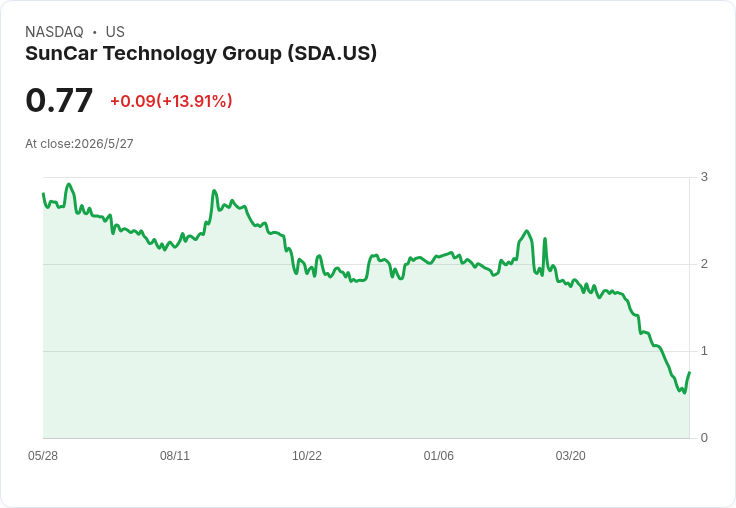Click the 03/20 date label on x-axis

pos(571,456)
